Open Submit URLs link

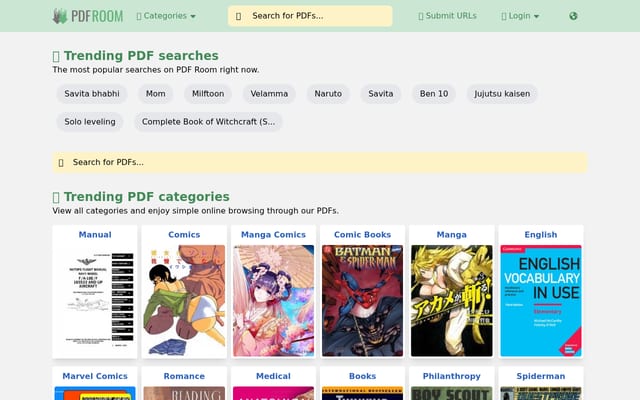[x=447, y=16]
